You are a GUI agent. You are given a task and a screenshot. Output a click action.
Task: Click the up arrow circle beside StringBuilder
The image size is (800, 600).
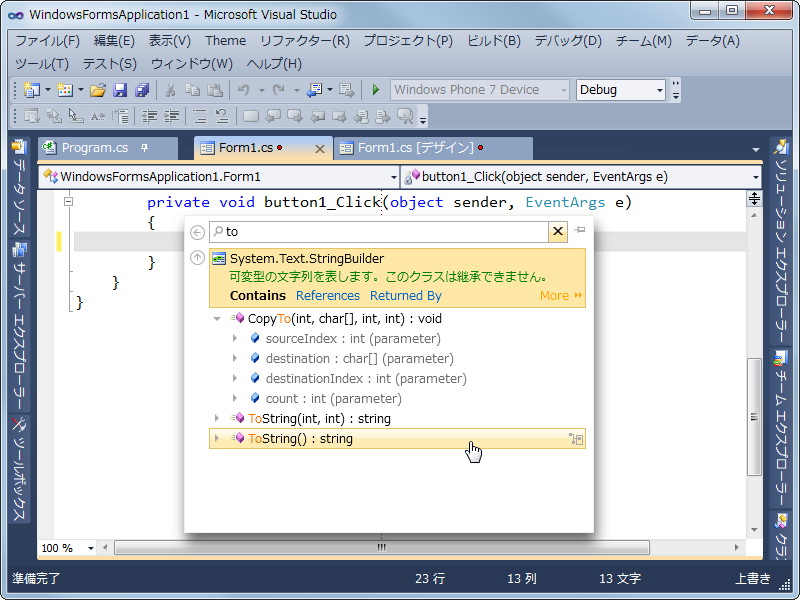[197, 258]
